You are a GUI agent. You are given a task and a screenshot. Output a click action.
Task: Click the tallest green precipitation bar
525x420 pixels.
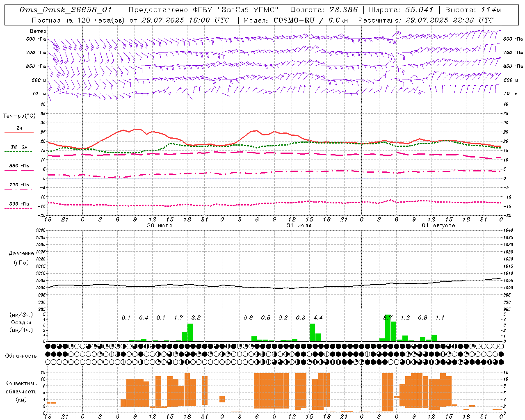pos(388,328)
